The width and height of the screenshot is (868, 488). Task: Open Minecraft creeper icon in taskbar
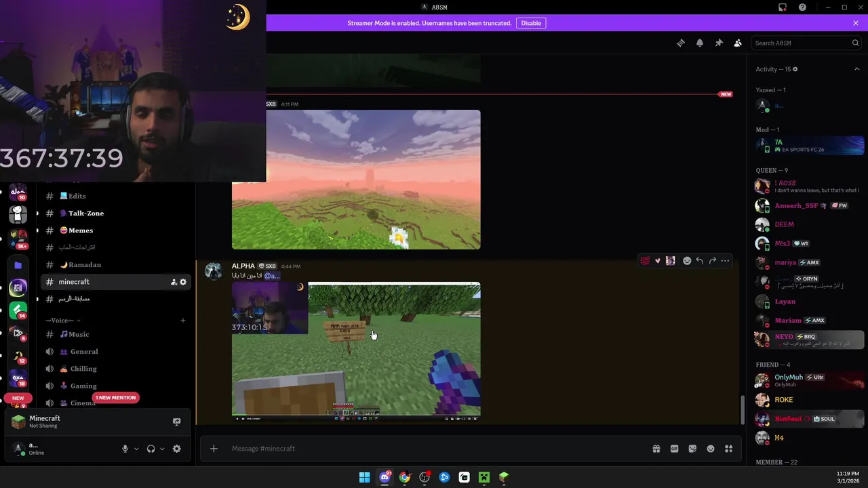pyautogui.click(x=484, y=477)
